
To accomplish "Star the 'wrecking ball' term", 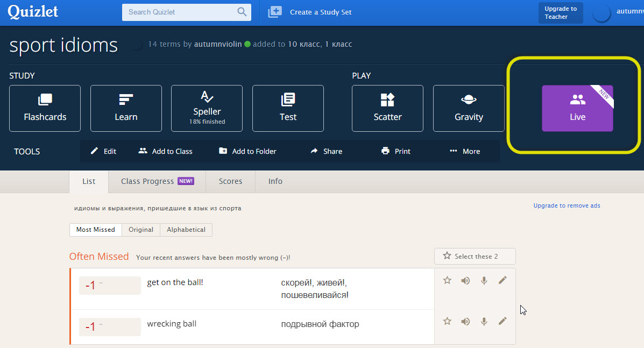I will [x=447, y=321].
